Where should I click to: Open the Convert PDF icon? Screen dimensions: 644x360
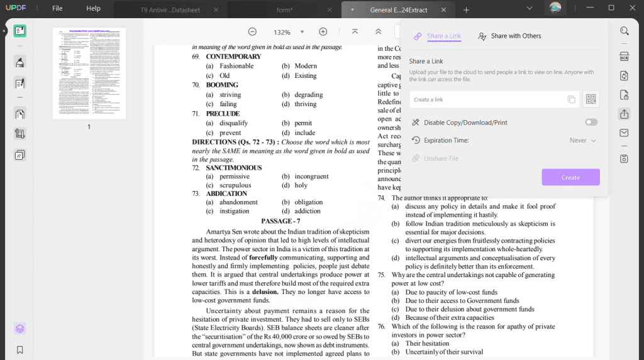click(x=625, y=76)
